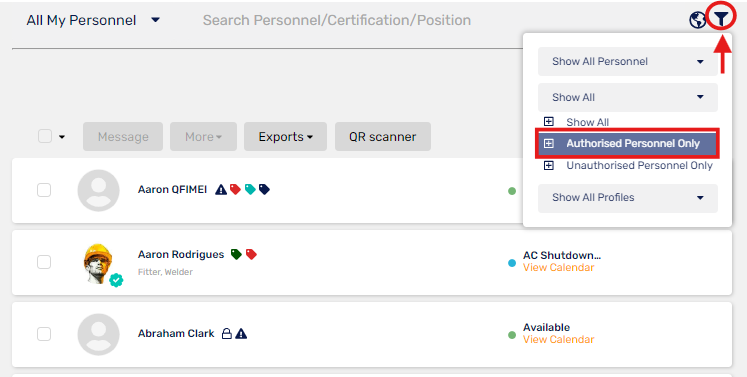Click the teal tag on Aaron QFIMEI
The width and height of the screenshot is (747, 377).
click(x=250, y=189)
